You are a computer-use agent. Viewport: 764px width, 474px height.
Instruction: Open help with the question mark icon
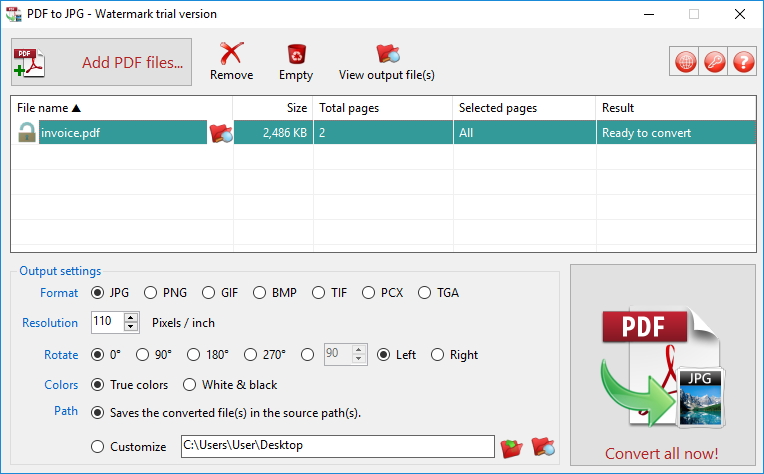pyautogui.click(x=743, y=62)
